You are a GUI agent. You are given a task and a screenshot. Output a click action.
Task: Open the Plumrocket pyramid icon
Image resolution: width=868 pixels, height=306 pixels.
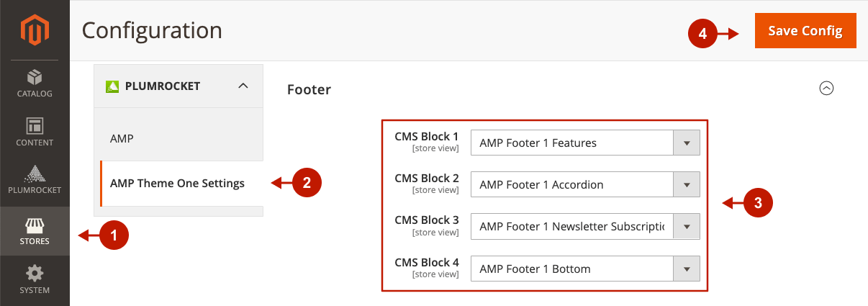(35, 174)
